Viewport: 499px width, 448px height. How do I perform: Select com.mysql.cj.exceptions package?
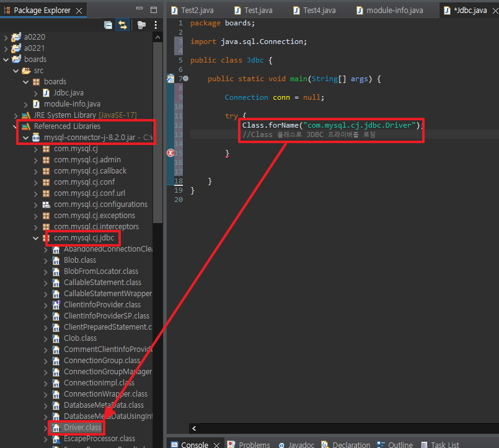tap(94, 216)
